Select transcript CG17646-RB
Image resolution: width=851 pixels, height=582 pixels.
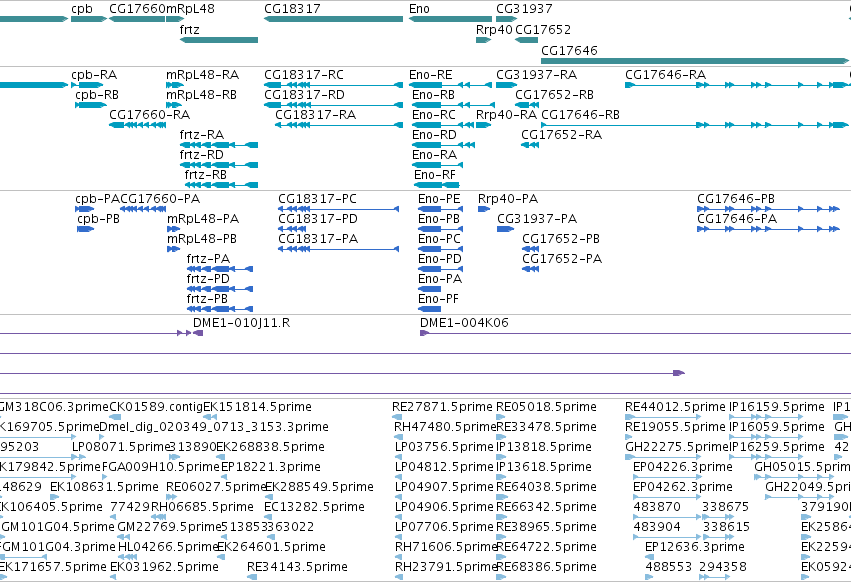(x=695, y=125)
